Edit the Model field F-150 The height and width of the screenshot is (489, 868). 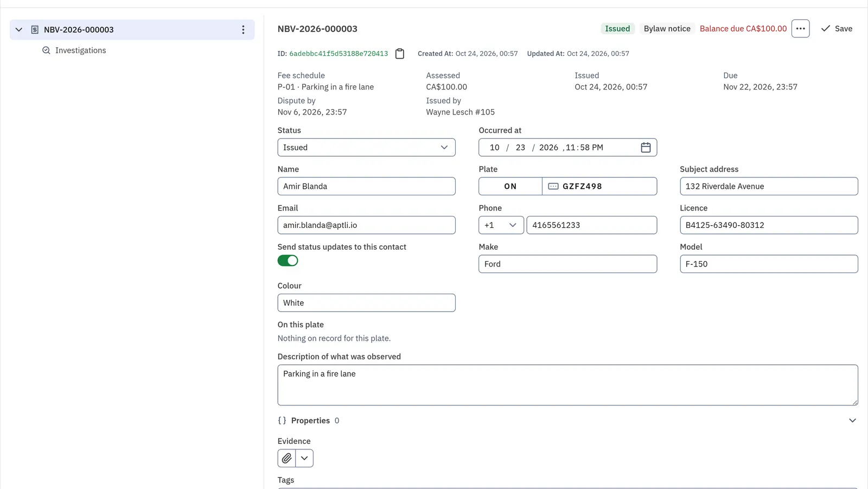coord(769,264)
